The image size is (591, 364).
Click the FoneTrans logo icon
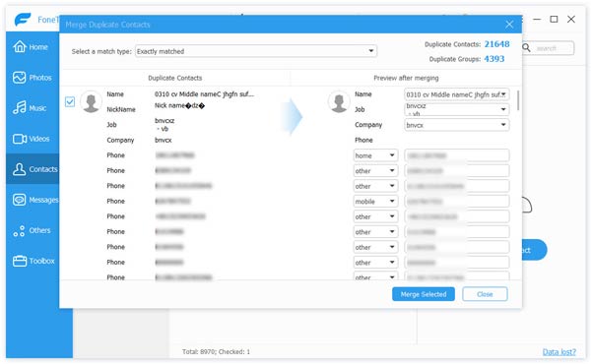point(23,19)
